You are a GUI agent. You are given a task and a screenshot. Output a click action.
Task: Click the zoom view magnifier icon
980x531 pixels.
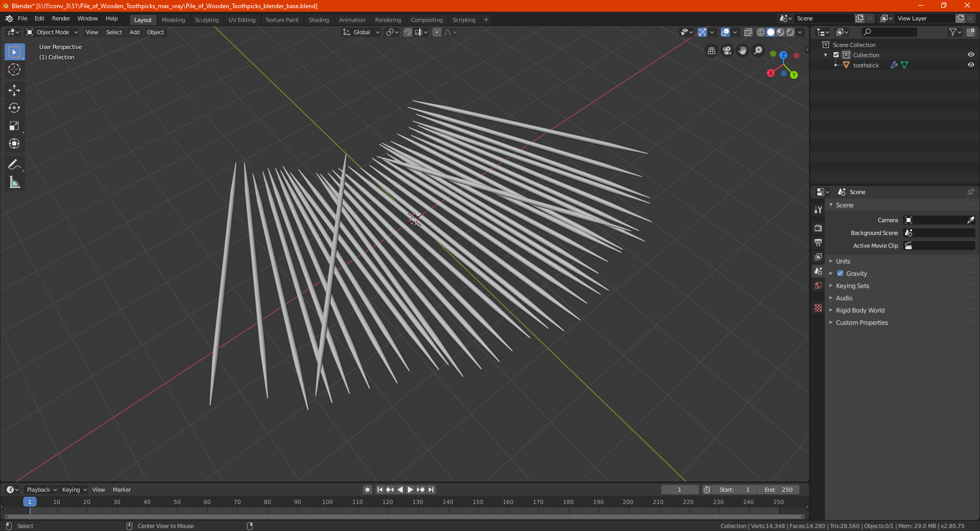click(758, 51)
